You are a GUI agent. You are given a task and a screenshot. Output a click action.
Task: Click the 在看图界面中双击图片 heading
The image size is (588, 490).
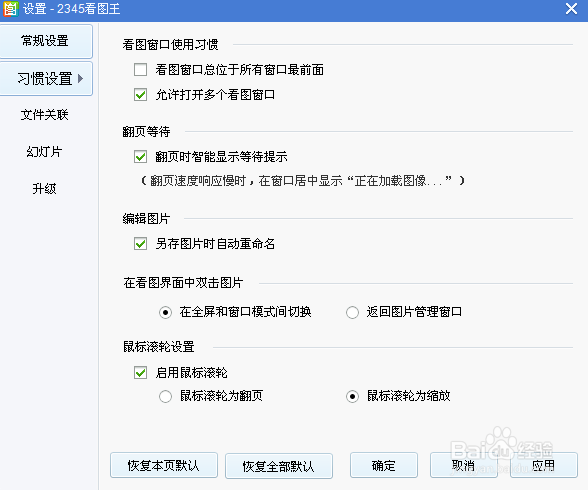(x=183, y=283)
